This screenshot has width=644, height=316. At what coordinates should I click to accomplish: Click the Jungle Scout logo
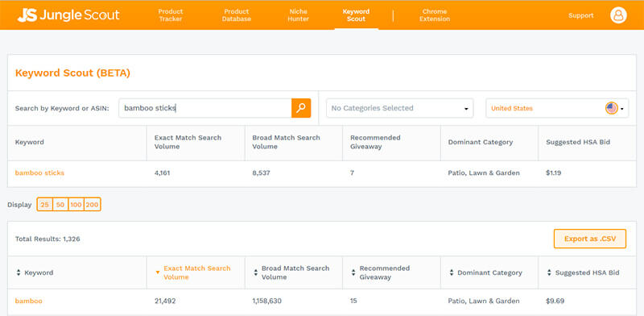click(x=68, y=15)
